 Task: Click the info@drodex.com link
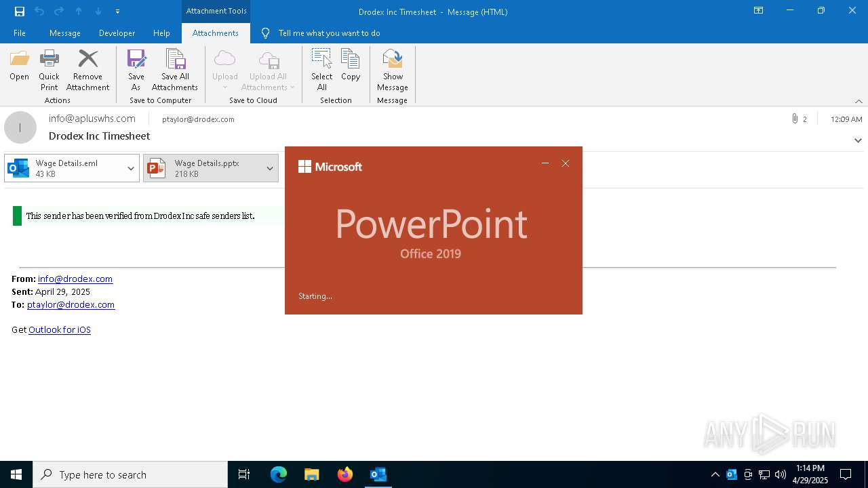(x=75, y=279)
